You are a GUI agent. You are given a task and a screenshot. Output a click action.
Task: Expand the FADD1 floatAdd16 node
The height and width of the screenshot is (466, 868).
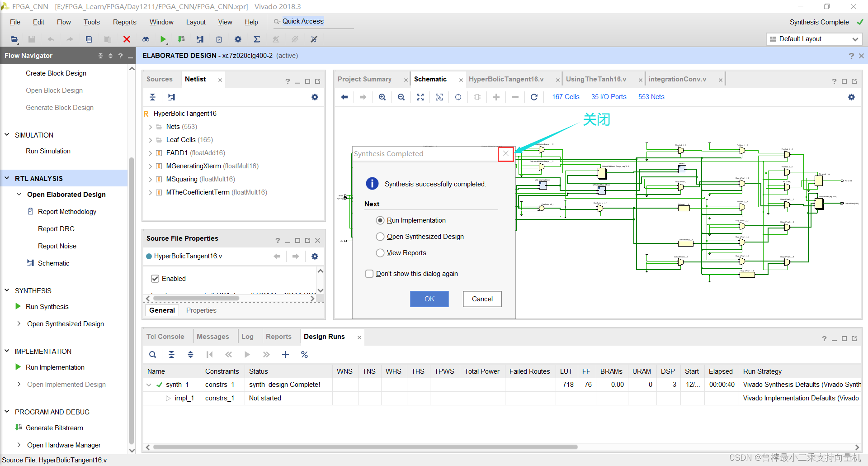[150, 153]
